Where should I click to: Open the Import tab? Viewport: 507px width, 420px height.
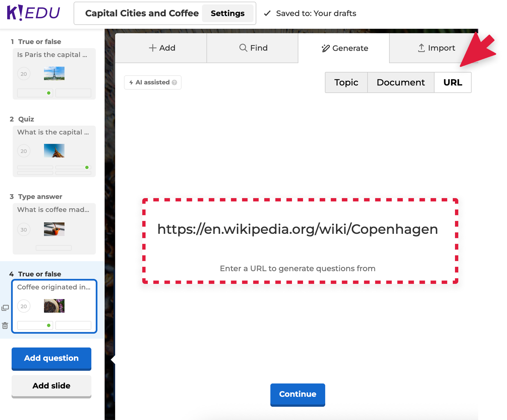[x=436, y=48]
